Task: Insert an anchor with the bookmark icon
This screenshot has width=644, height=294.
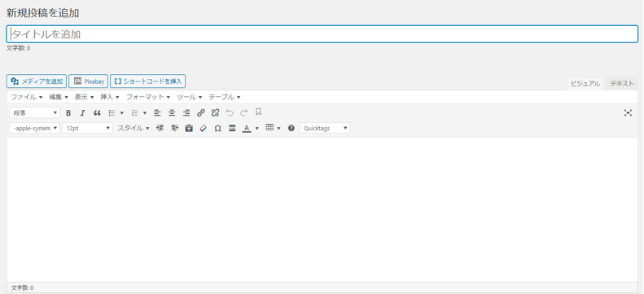Action: click(x=258, y=112)
